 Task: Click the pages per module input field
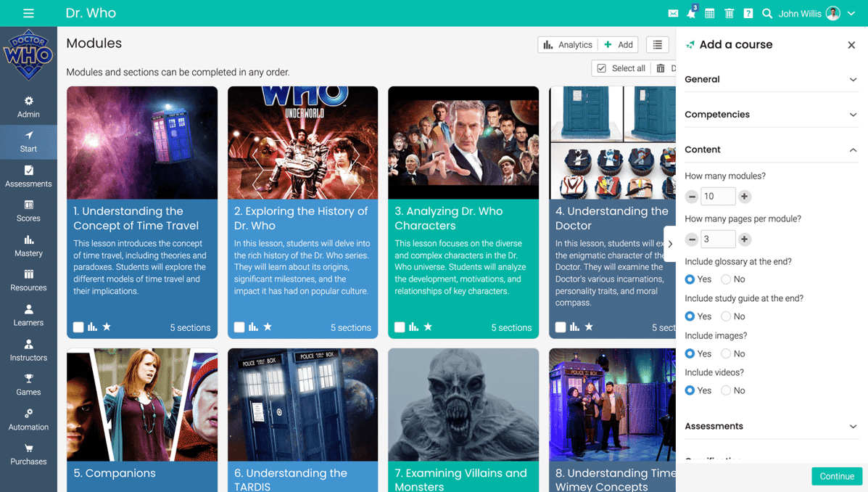click(717, 239)
